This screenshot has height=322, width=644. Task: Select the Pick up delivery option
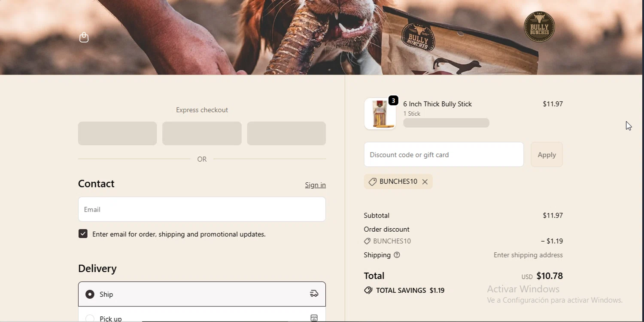tap(90, 319)
